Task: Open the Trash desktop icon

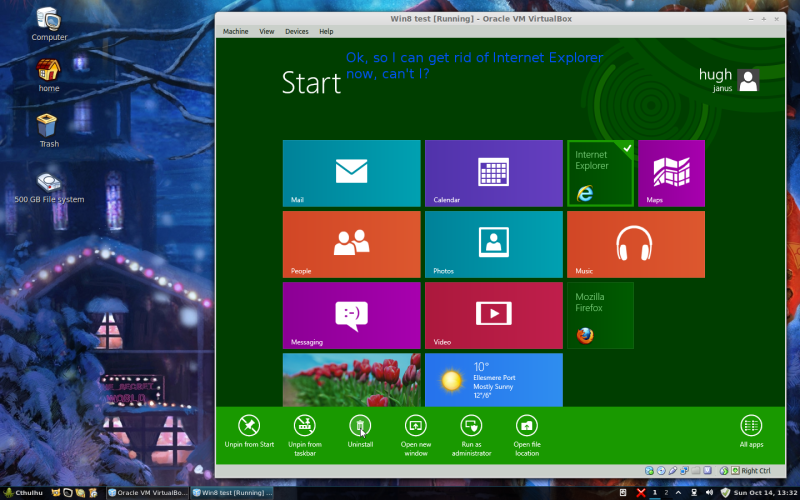Action: pos(49,131)
